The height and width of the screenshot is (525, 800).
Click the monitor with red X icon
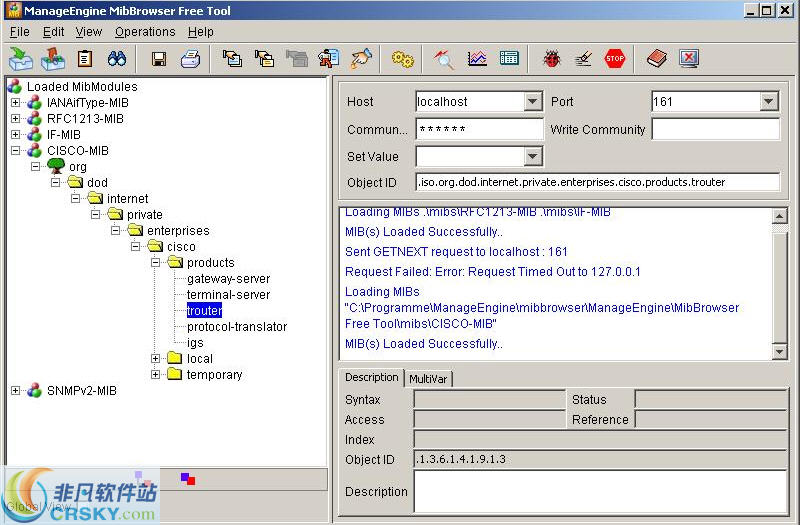click(x=689, y=59)
